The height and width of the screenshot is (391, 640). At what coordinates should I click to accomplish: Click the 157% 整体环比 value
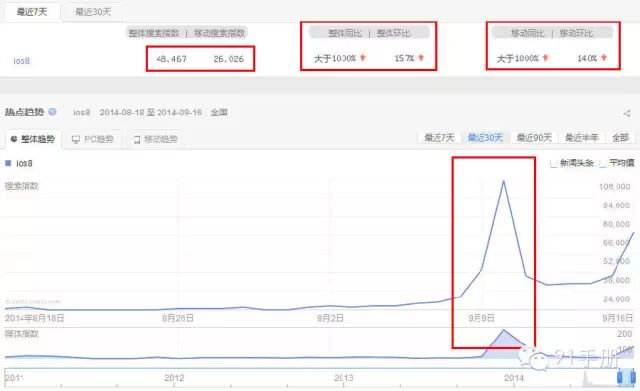[404, 58]
